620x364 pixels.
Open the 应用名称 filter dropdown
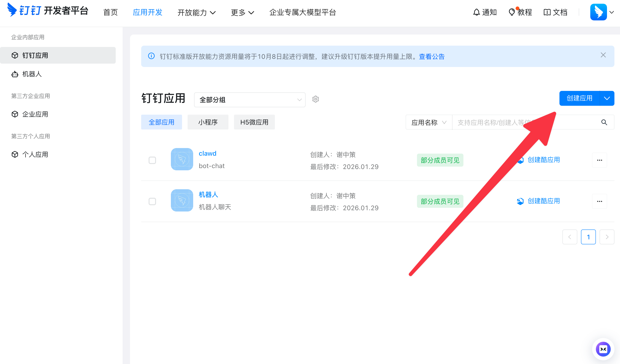[429, 122]
